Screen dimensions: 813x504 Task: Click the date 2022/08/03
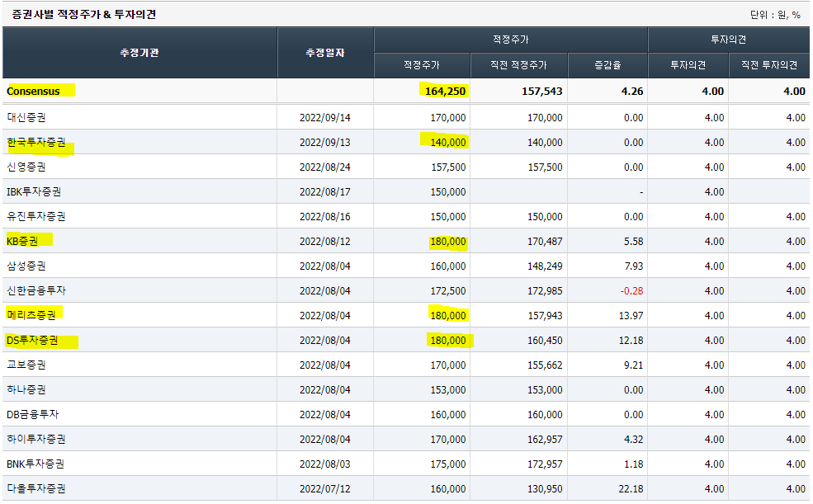point(325,464)
